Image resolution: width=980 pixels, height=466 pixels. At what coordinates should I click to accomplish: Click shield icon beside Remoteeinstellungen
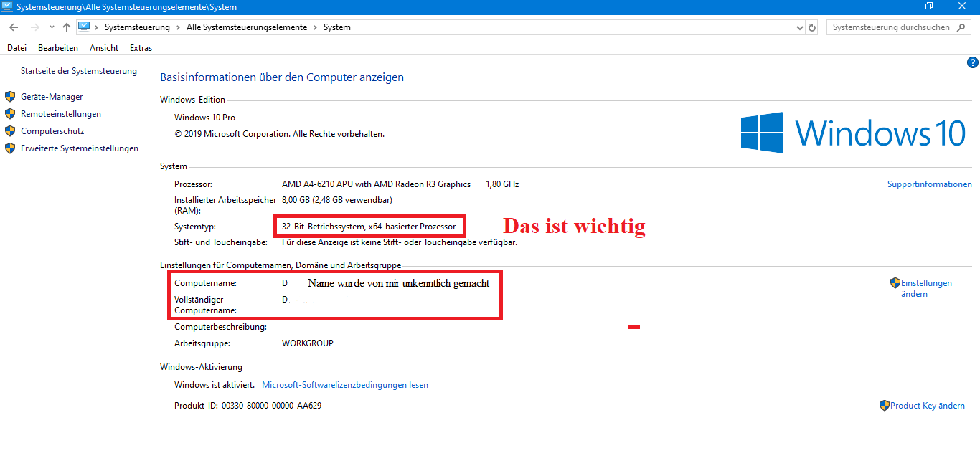point(10,113)
